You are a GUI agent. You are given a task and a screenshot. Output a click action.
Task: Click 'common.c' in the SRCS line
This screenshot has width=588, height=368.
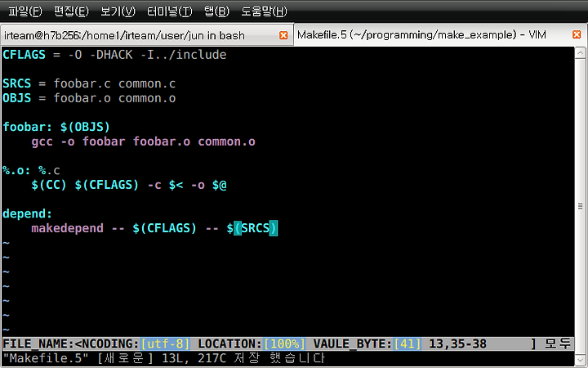coord(147,83)
